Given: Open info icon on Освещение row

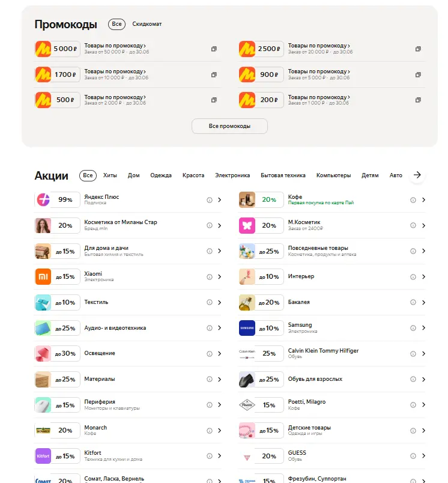Looking at the screenshot, I should coord(210,354).
